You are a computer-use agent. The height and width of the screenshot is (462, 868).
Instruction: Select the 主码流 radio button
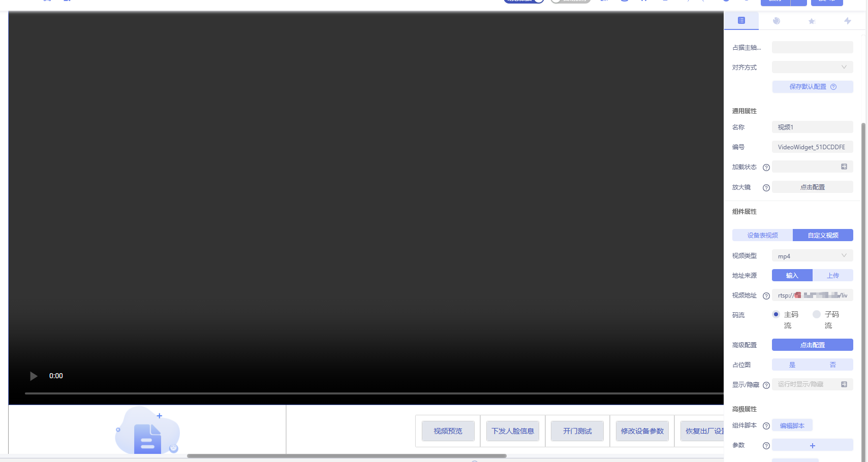(x=776, y=314)
